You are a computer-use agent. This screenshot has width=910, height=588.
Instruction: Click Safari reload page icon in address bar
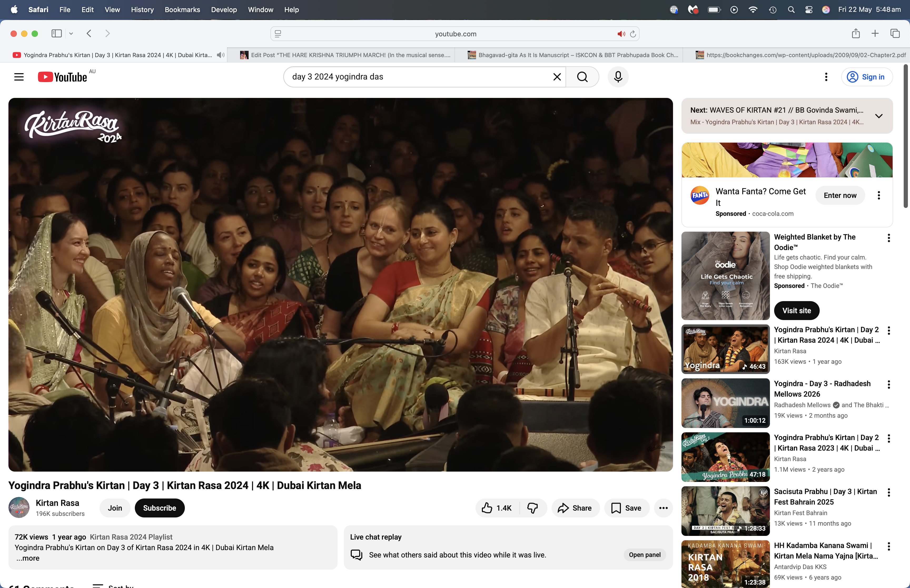coord(633,34)
